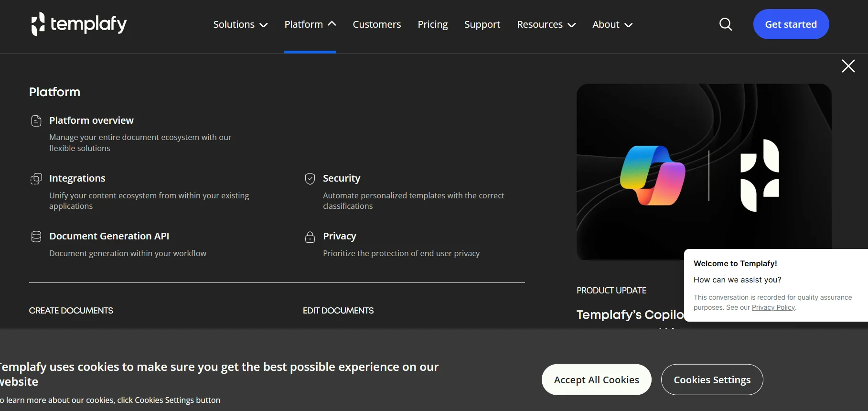
Task: Go to the Customers page
Action: click(x=376, y=24)
